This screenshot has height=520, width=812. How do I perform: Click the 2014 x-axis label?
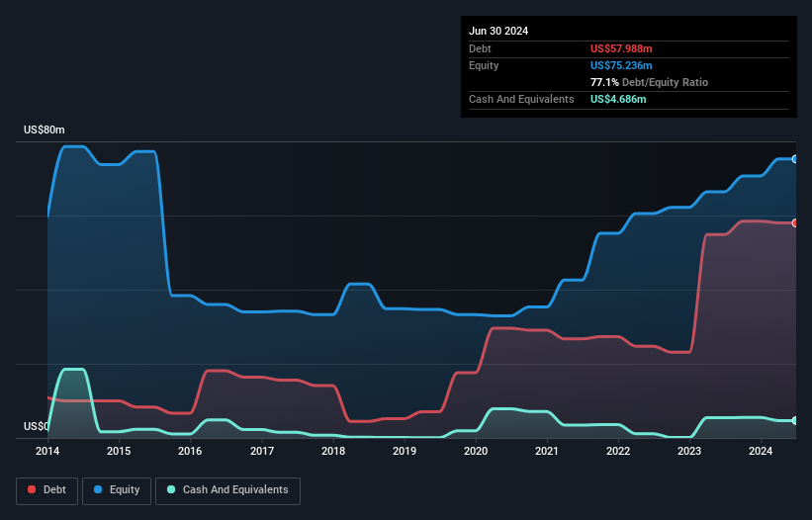(47, 451)
